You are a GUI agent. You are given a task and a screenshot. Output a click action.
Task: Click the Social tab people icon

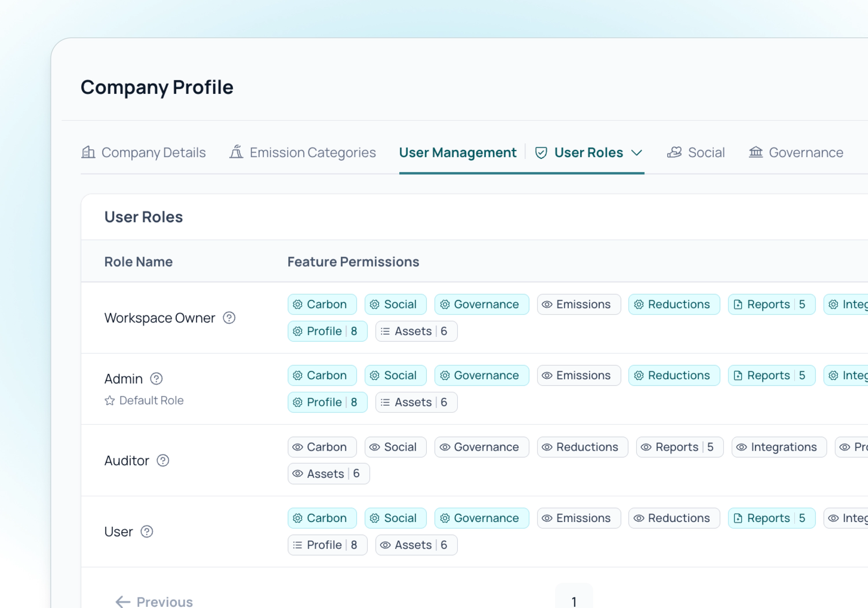(674, 152)
